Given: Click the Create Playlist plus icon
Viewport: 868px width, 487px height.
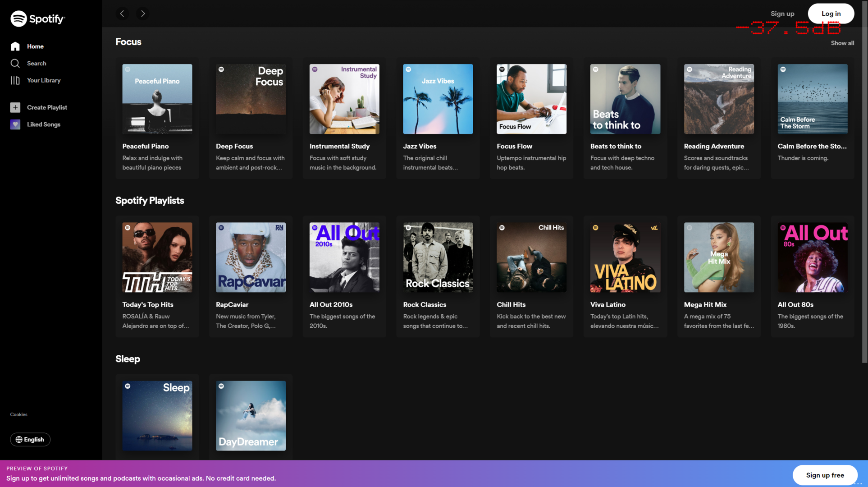Looking at the screenshot, I should coord(15,107).
